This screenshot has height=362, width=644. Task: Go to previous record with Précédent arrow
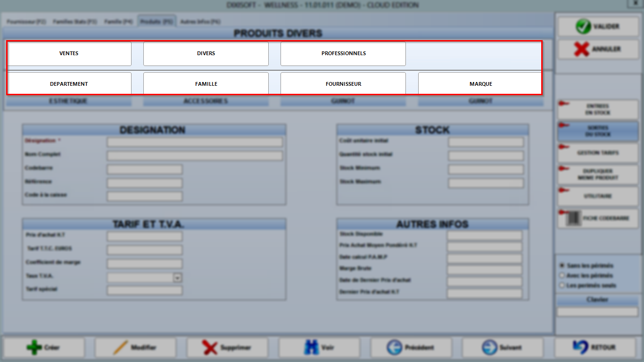point(394,348)
